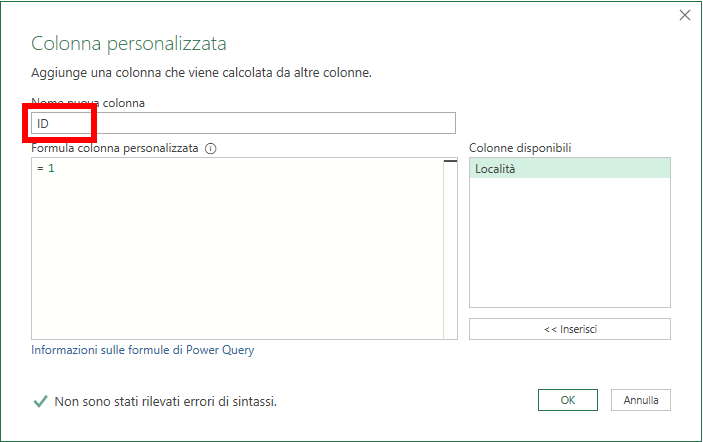This screenshot has height=442, width=703.
Task: Select Località in available columns list
Action: pos(570,169)
